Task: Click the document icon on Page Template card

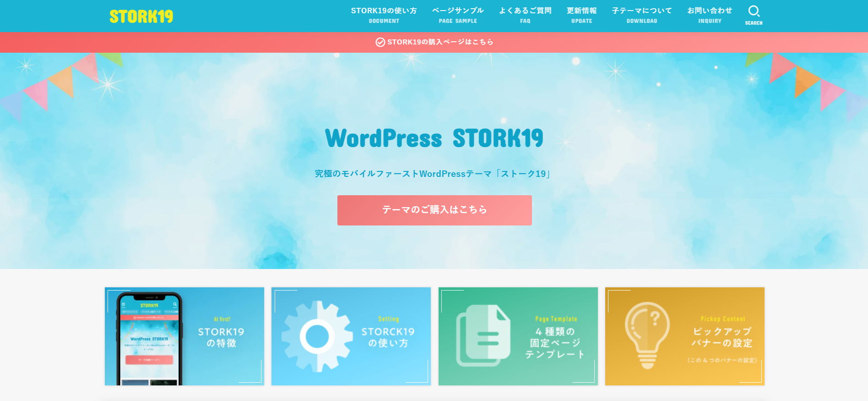Action: pos(483,335)
